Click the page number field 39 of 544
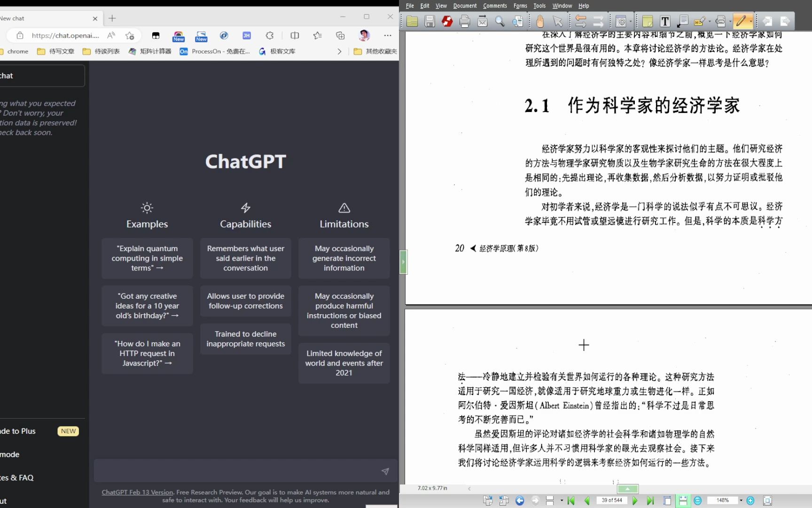 (x=611, y=500)
